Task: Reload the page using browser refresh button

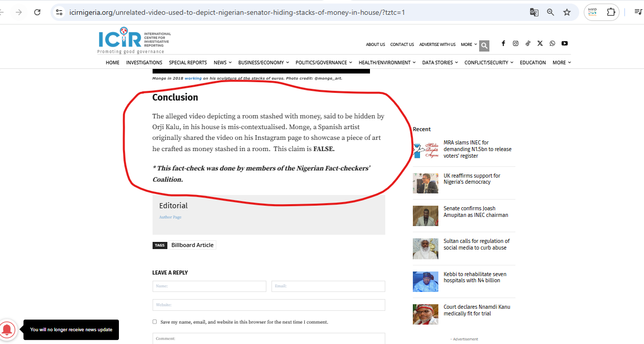Action: pos(37,12)
